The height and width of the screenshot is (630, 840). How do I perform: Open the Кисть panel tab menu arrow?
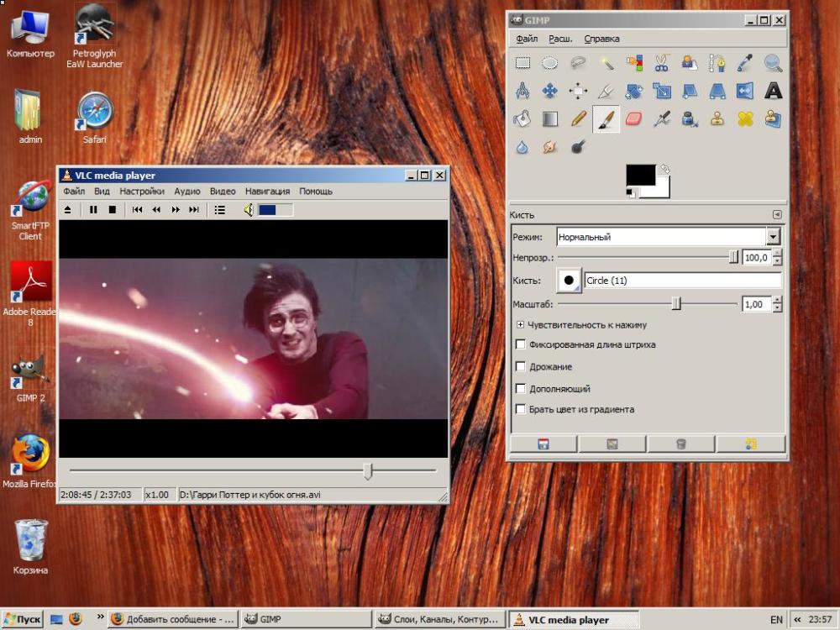point(777,215)
